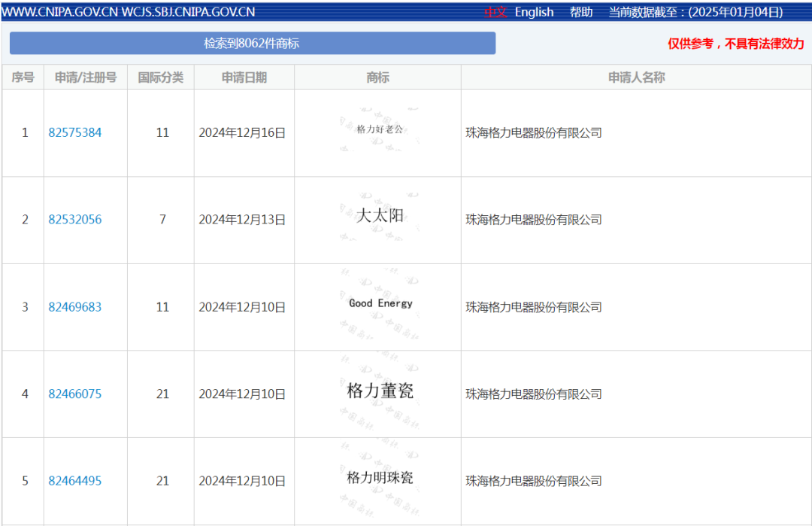Click the 申请日期 column header

pos(244,78)
